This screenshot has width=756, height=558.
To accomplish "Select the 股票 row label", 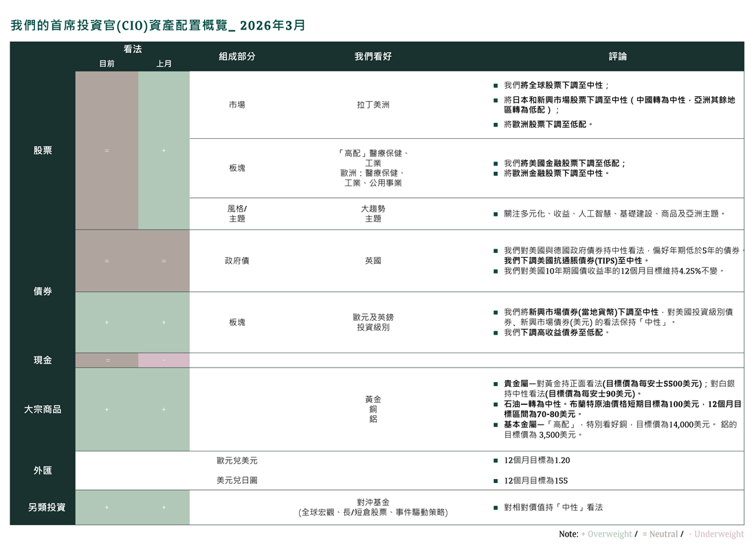I will point(43,150).
